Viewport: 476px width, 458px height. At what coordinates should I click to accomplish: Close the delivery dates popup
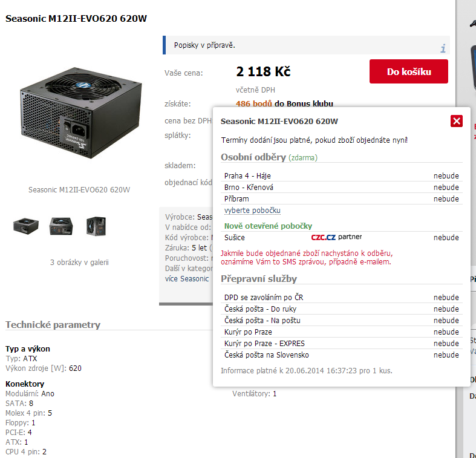click(456, 121)
